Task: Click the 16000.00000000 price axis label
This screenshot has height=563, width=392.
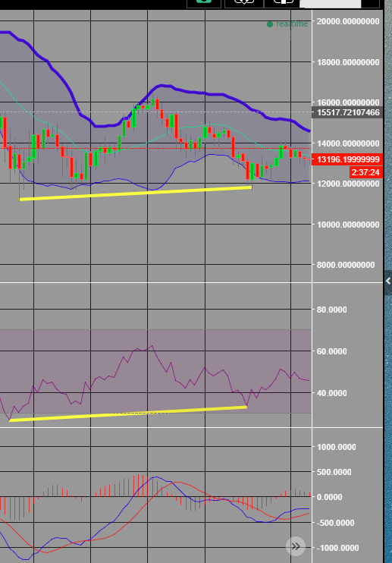Action: pos(348,102)
